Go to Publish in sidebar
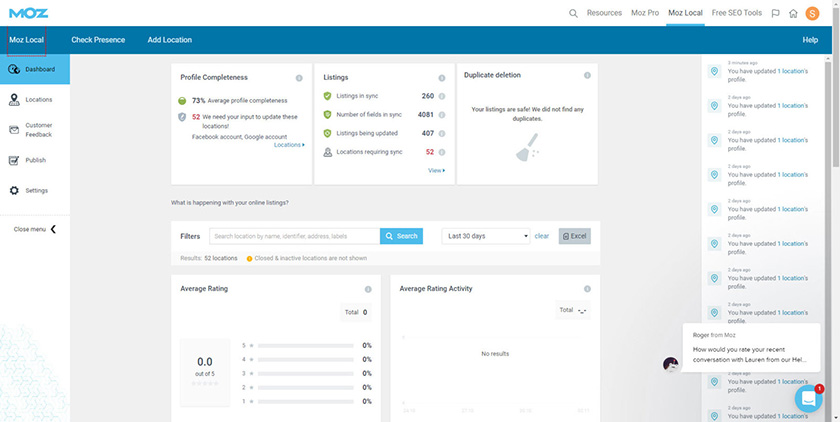 [x=35, y=160]
